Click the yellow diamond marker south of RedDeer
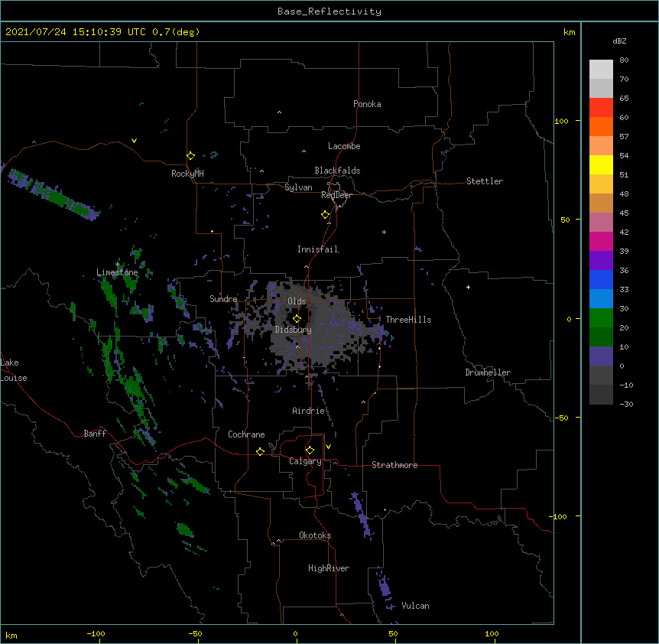Screen dimensions: 659x644 pyautogui.click(x=325, y=215)
